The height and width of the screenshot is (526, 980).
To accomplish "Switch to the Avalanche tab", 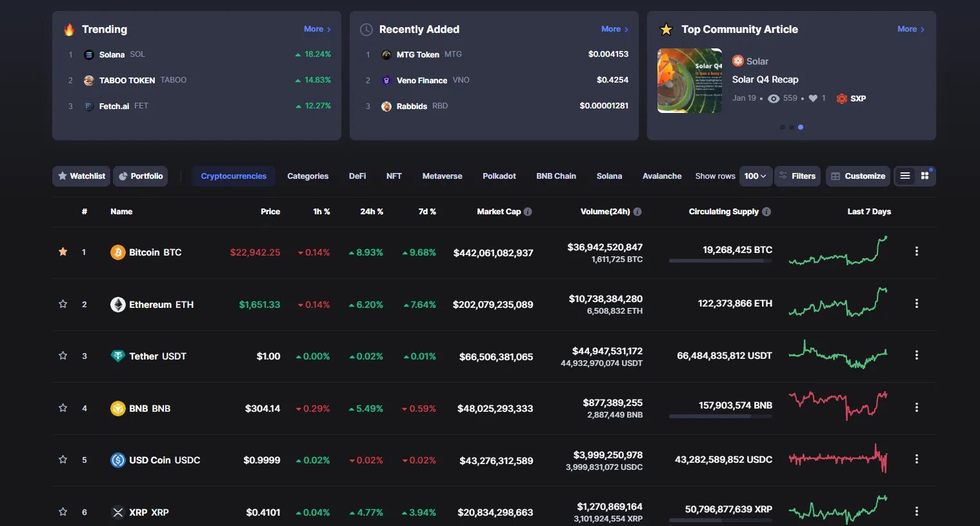I will 662,176.
